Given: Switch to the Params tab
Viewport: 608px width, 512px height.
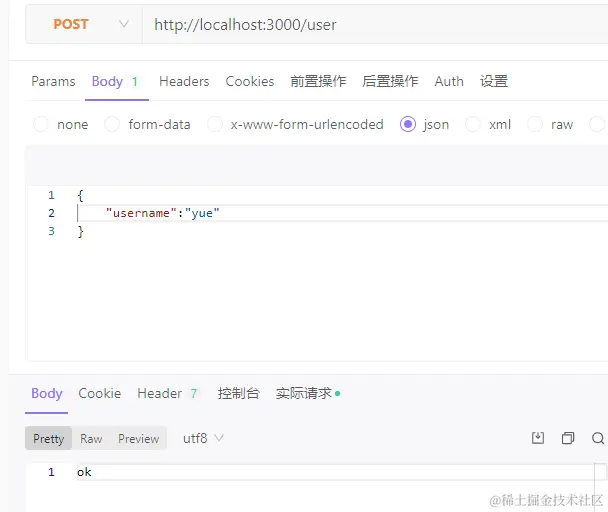Looking at the screenshot, I should point(53,81).
